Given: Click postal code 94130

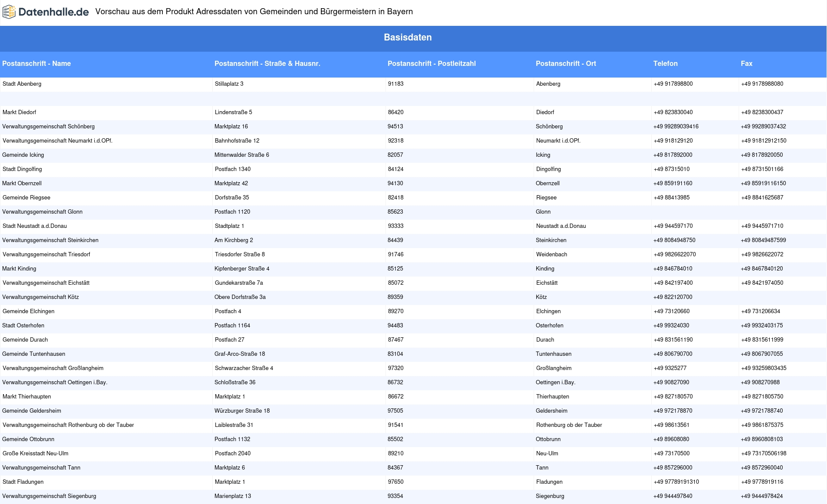Looking at the screenshot, I should point(395,184).
